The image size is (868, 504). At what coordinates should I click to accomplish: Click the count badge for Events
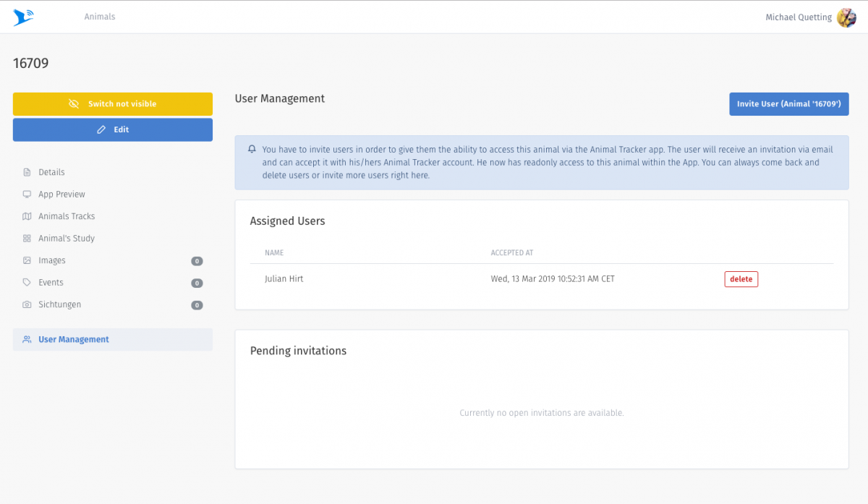(x=197, y=283)
